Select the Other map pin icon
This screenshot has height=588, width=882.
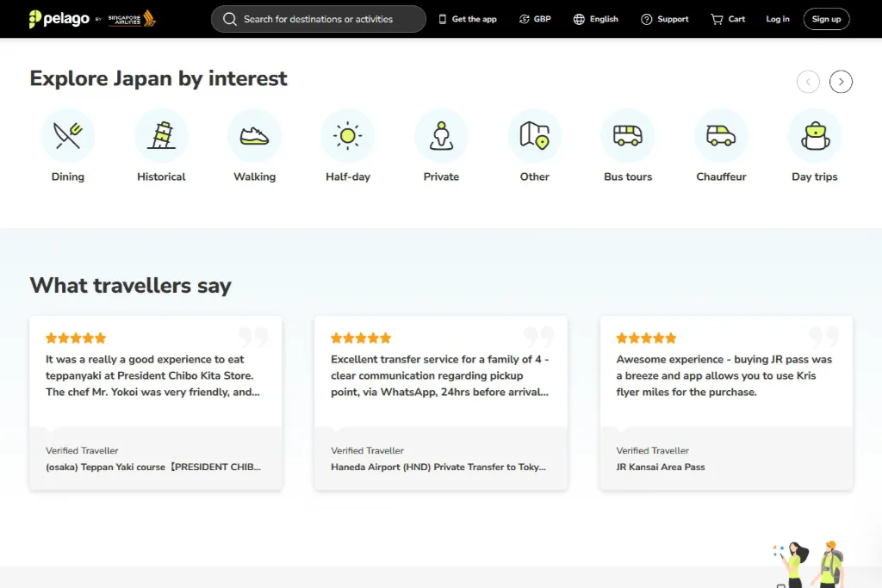click(x=534, y=136)
